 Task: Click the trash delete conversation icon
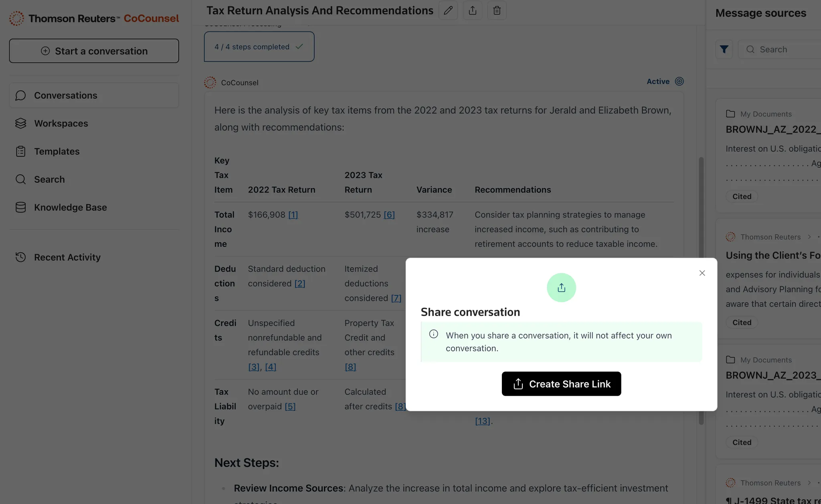coord(497,10)
